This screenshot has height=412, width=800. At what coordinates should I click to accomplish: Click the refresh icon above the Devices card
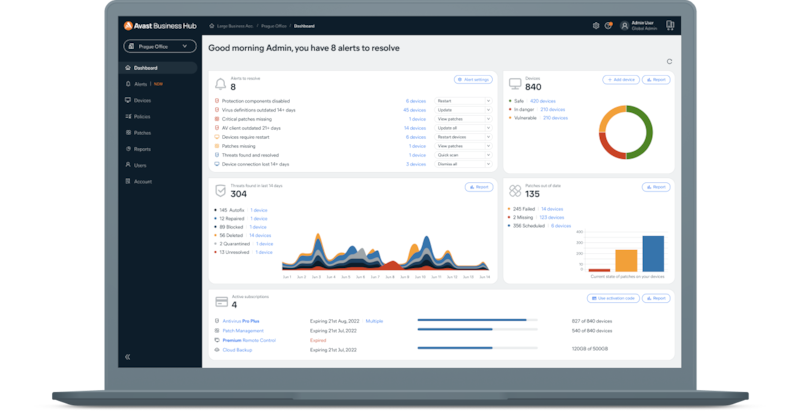669,61
